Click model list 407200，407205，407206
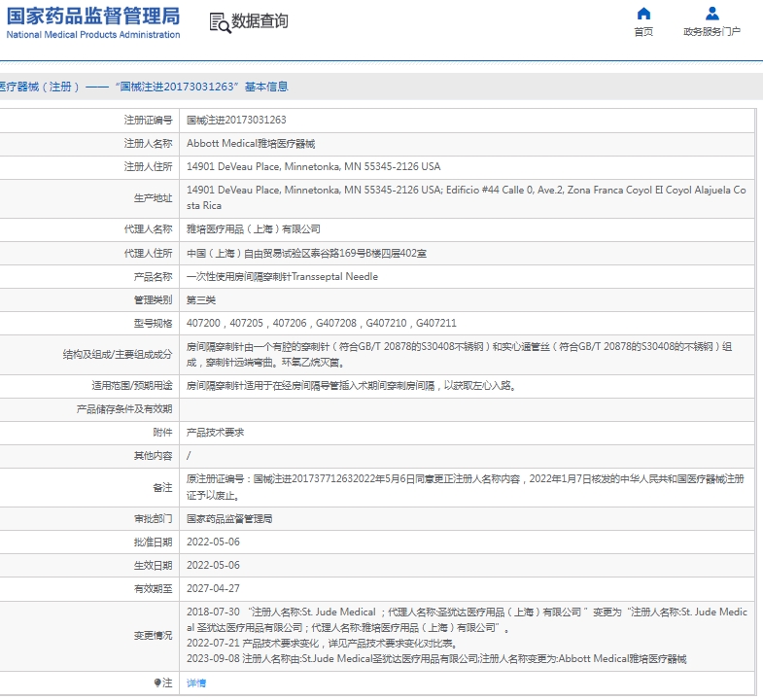The width and height of the screenshot is (763, 700). (x=321, y=323)
